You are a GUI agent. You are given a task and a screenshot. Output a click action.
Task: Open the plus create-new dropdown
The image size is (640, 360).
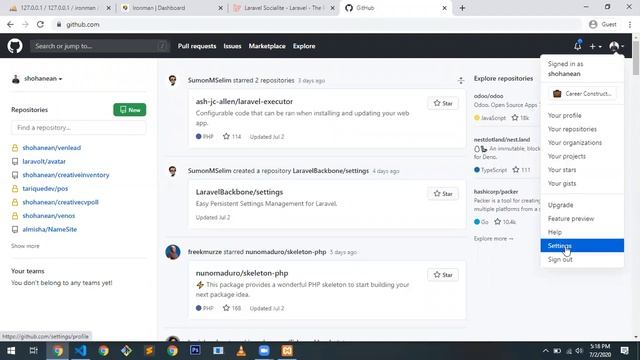[595, 47]
